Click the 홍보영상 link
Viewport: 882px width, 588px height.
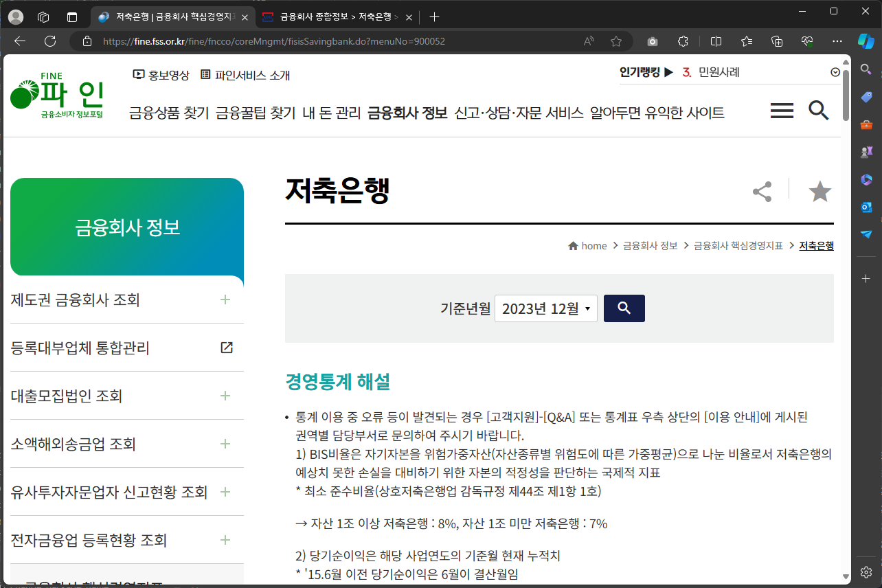point(161,75)
